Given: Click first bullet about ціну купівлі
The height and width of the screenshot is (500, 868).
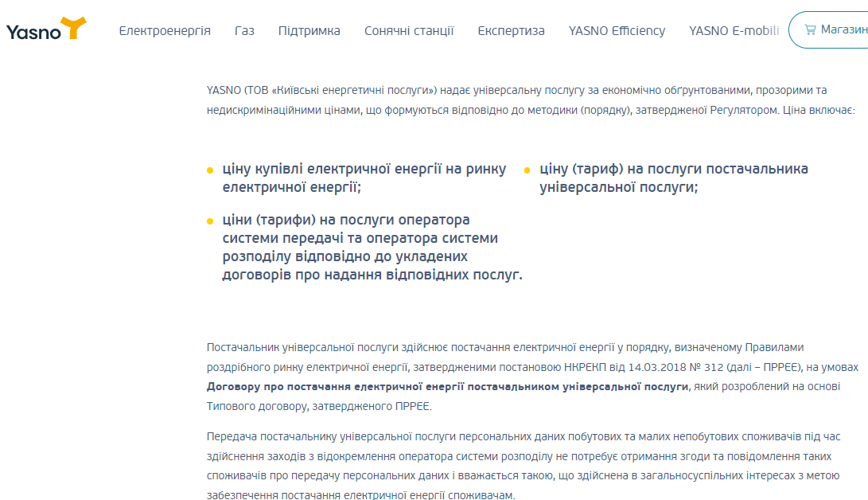Looking at the screenshot, I should pyautogui.click(x=364, y=178).
